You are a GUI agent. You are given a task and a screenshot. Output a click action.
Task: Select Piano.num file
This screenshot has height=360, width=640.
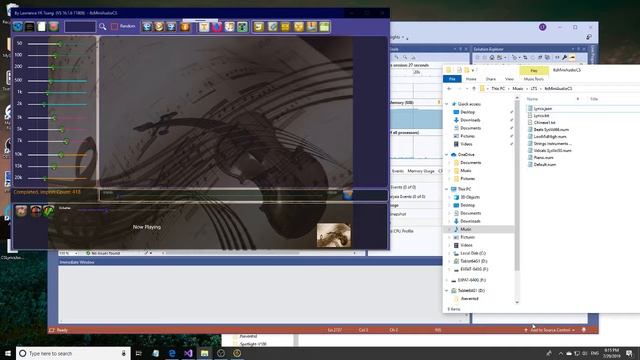543,158
